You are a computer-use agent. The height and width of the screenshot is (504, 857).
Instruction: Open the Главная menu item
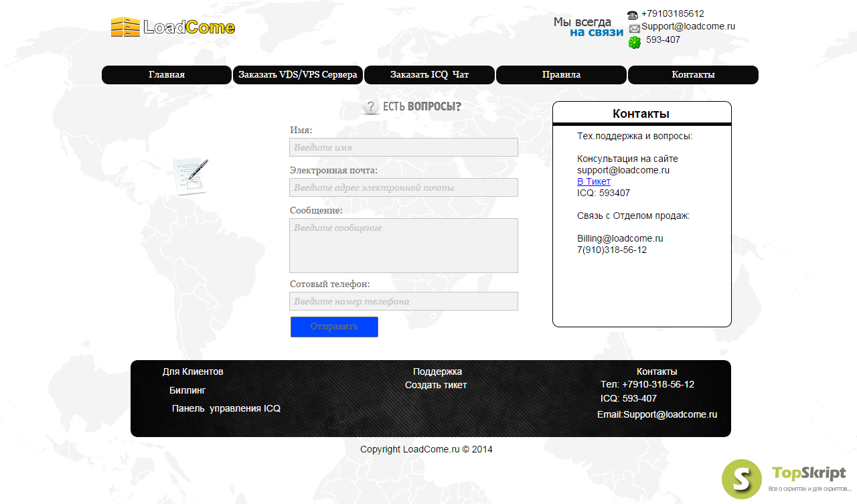(x=167, y=75)
